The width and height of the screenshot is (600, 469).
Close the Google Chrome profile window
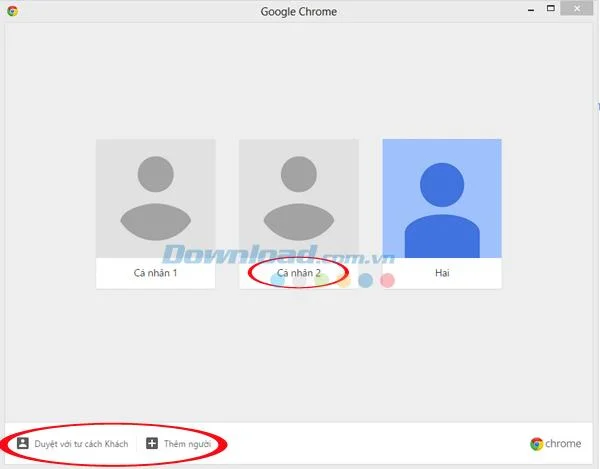(577, 8)
